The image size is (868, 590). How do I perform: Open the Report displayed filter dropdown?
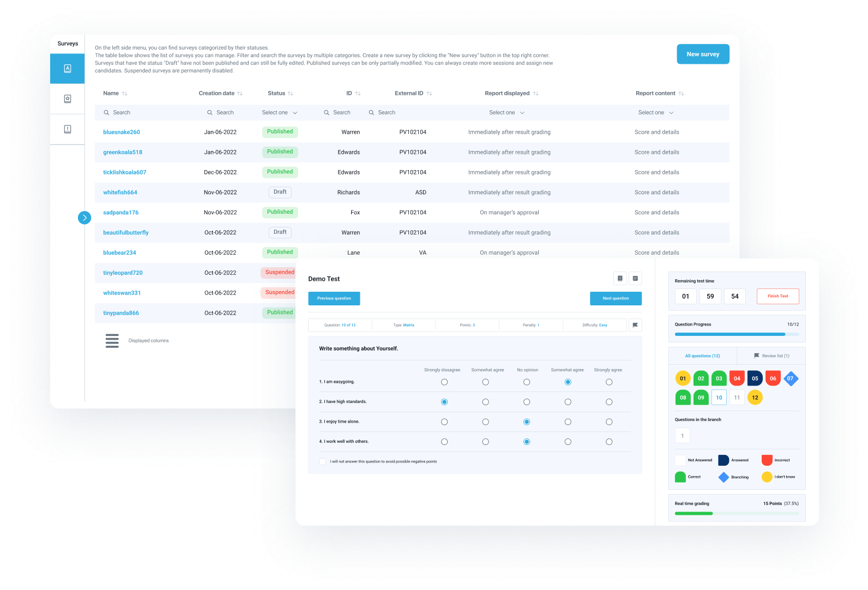[x=507, y=113]
